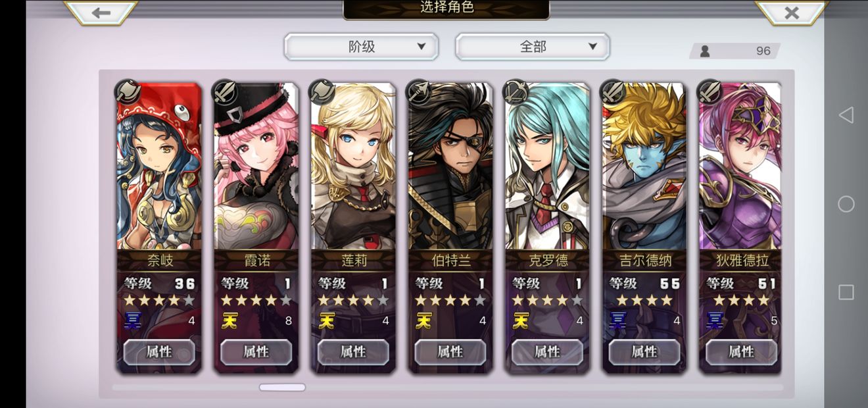Open 属性 for 奈岐
The width and height of the screenshot is (868, 408).
(x=159, y=352)
